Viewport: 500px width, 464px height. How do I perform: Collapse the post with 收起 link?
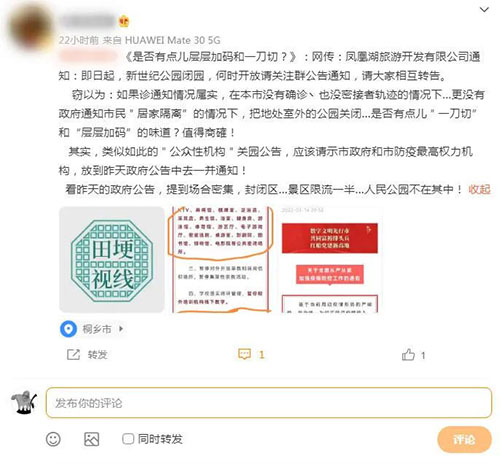click(479, 189)
